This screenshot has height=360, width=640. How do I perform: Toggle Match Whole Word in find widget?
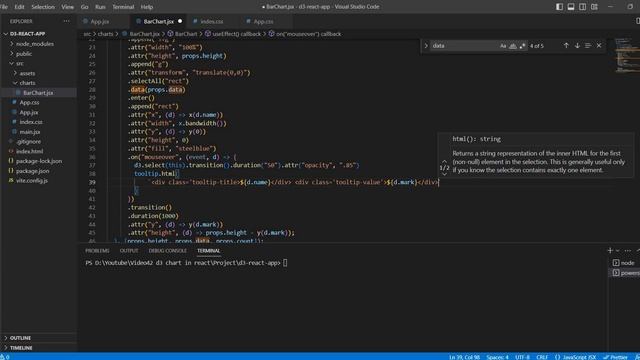pos(513,46)
